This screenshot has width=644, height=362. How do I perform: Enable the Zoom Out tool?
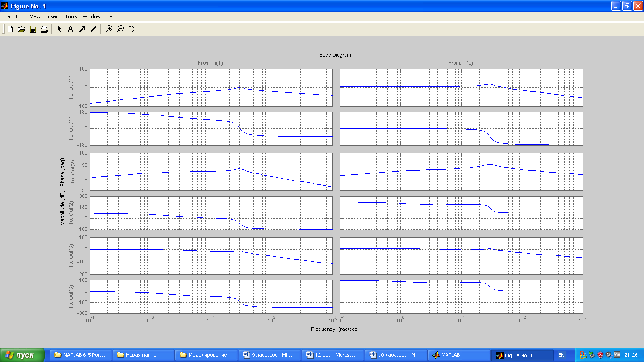coord(120,29)
